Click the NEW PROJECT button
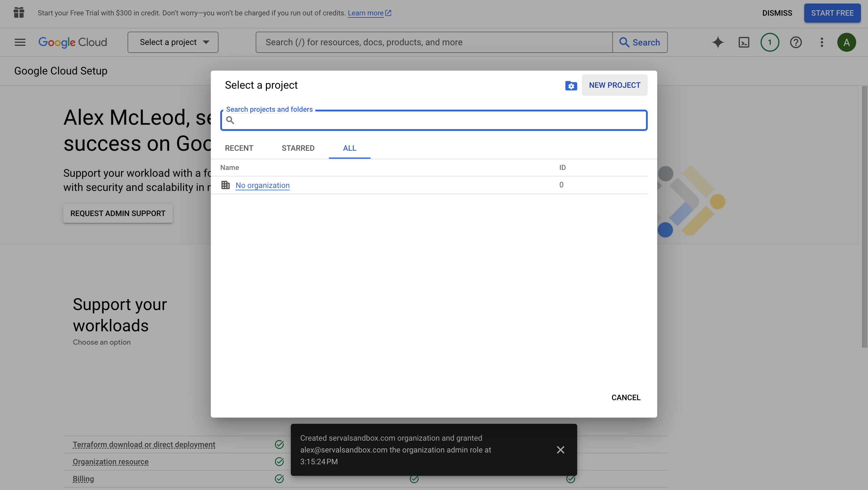 615,85
